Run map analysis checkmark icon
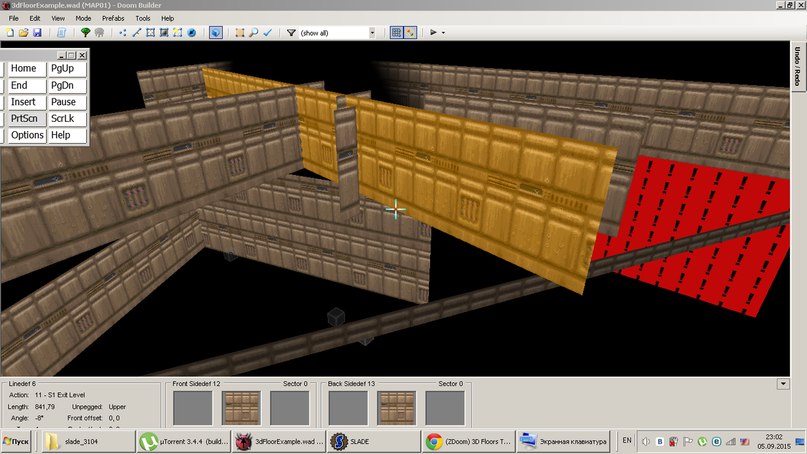This screenshot has height=454, width=807. pyautogui.click(x=268, y=32)
